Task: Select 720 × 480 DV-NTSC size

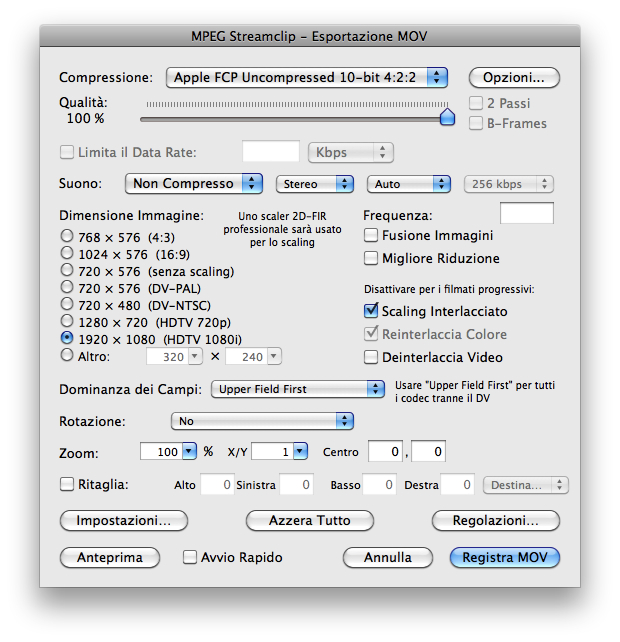Action: [67, 304]
